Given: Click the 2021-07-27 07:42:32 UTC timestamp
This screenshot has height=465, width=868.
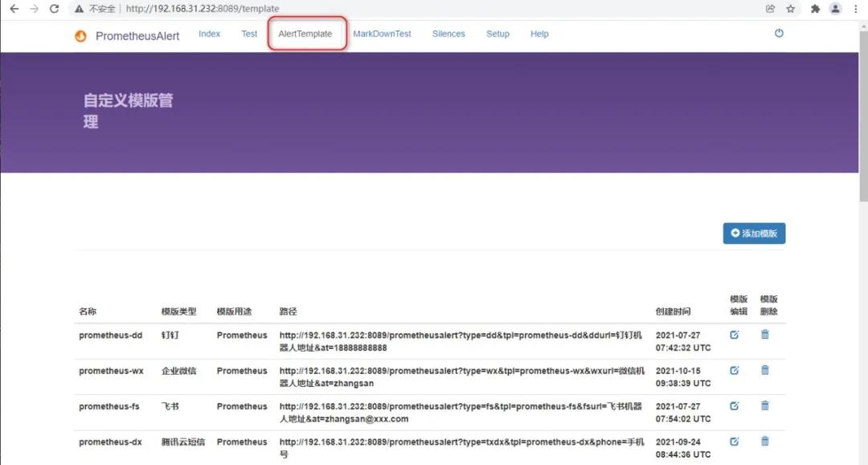Looking at the screenshot, I should 683,341.
